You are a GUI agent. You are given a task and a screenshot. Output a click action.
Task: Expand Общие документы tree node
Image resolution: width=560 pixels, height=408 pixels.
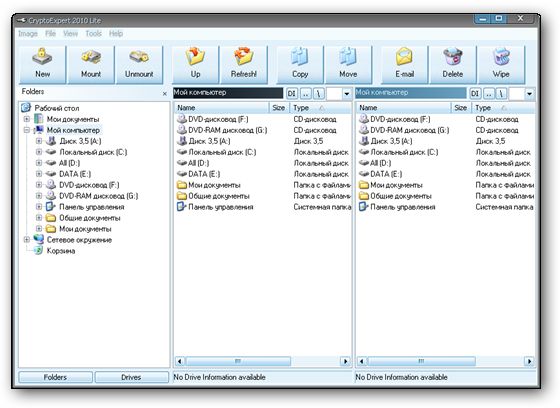tap(39, 218)
